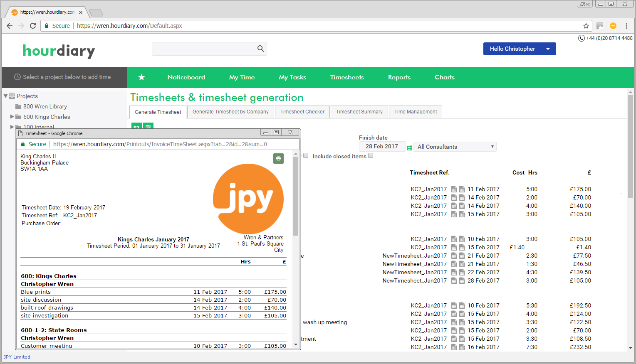Collapse the Projects tree
The height and width of the screenshot is (364, 636).
pos(5,96)
